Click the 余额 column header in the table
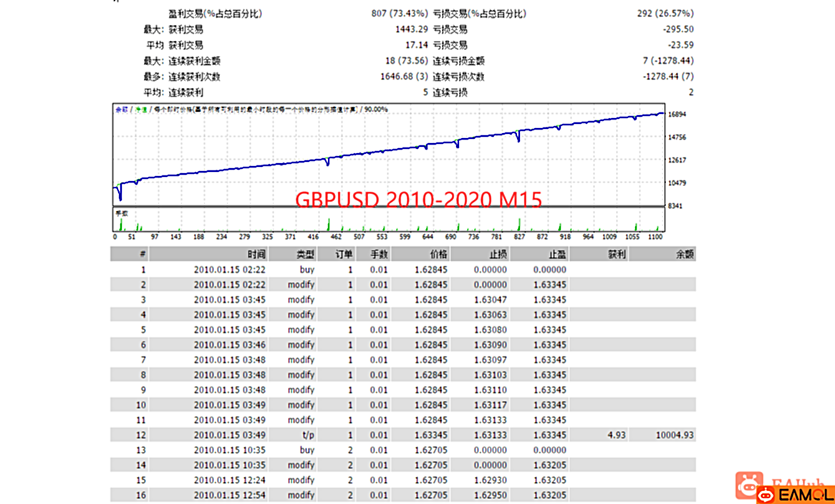The height and width of the screenshot is (504, 835). 685,254
